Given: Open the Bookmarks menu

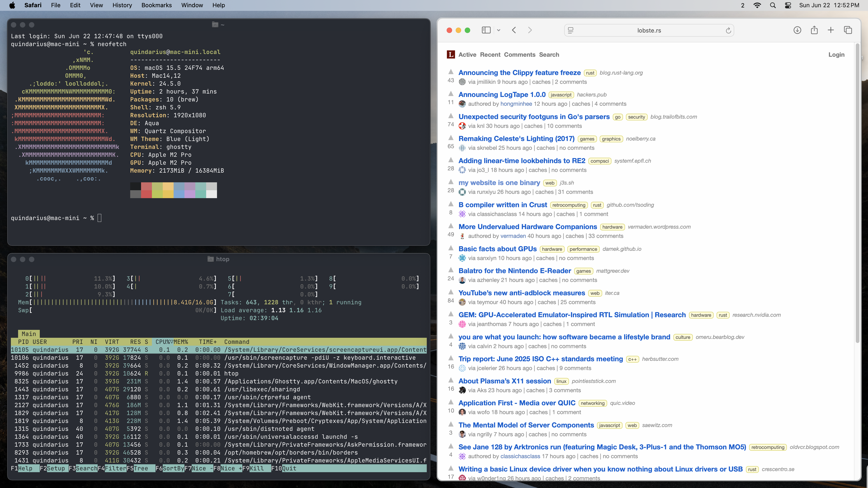Looking at the screenshot, I should pos(156,5).
